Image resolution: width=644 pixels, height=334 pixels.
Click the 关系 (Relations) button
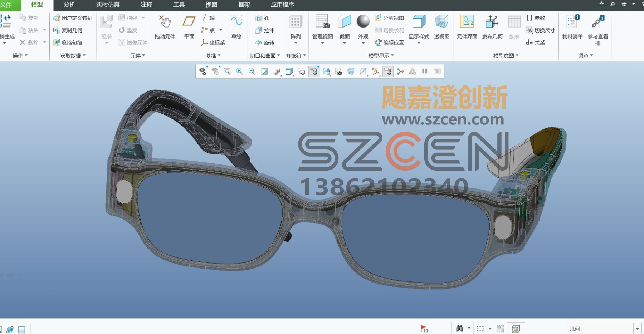(535, 43)
